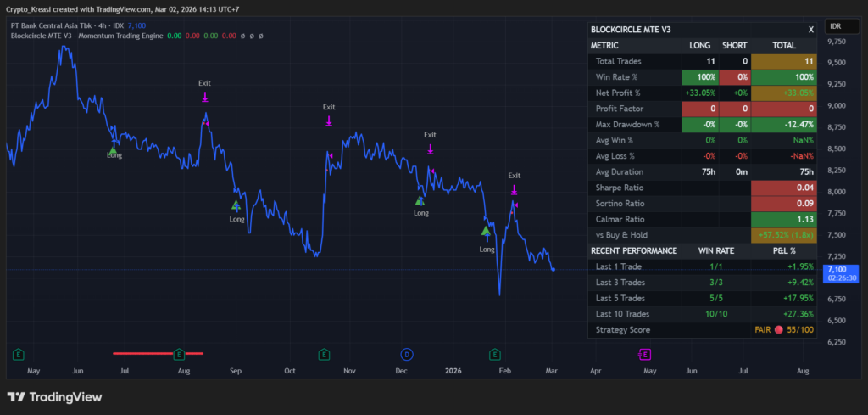868x415 pixels.
Task: Click the red dot next to Strategy Score
Action: click(x=776, y=329)
